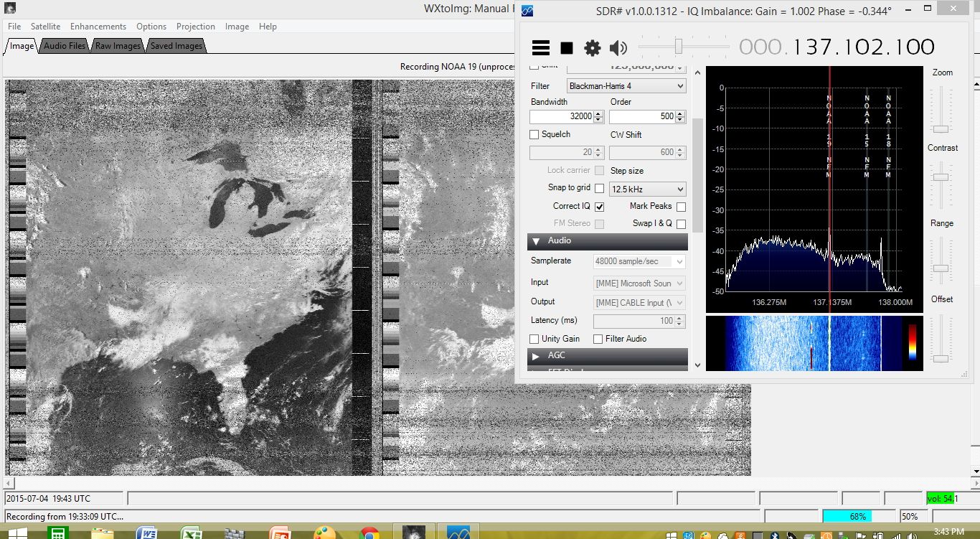Viewport: 980px width, 539px height.
Task: Expand the AGC section header
Action: click(607, 355)
